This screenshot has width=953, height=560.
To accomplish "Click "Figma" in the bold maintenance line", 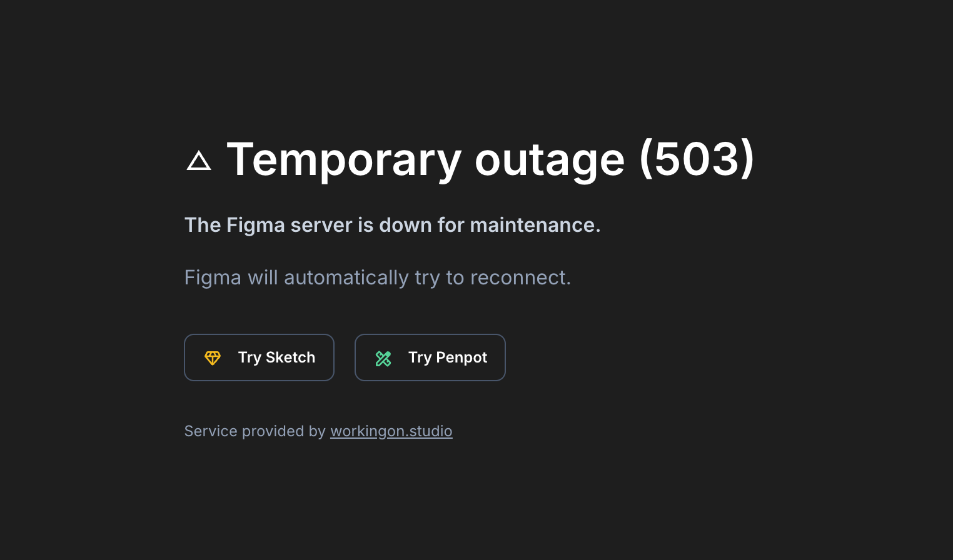I will [x=256, y=225].
